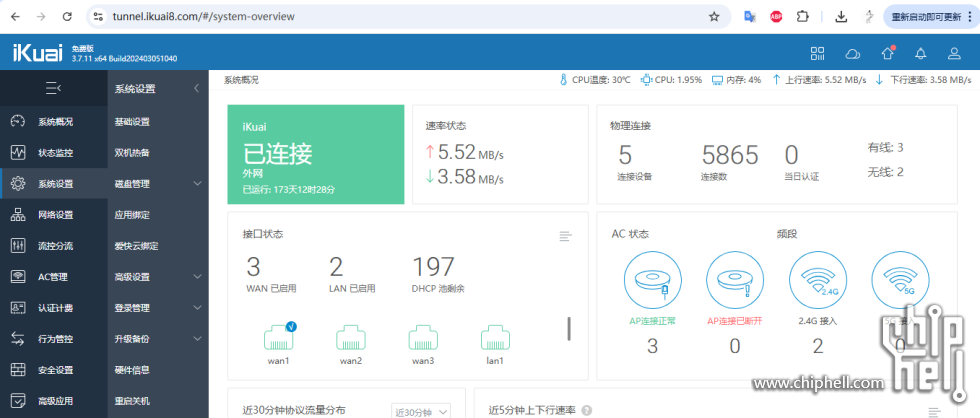This screenshot has width=980, height=418.
Task: Open the home icon with red dot
Action: 888,53
